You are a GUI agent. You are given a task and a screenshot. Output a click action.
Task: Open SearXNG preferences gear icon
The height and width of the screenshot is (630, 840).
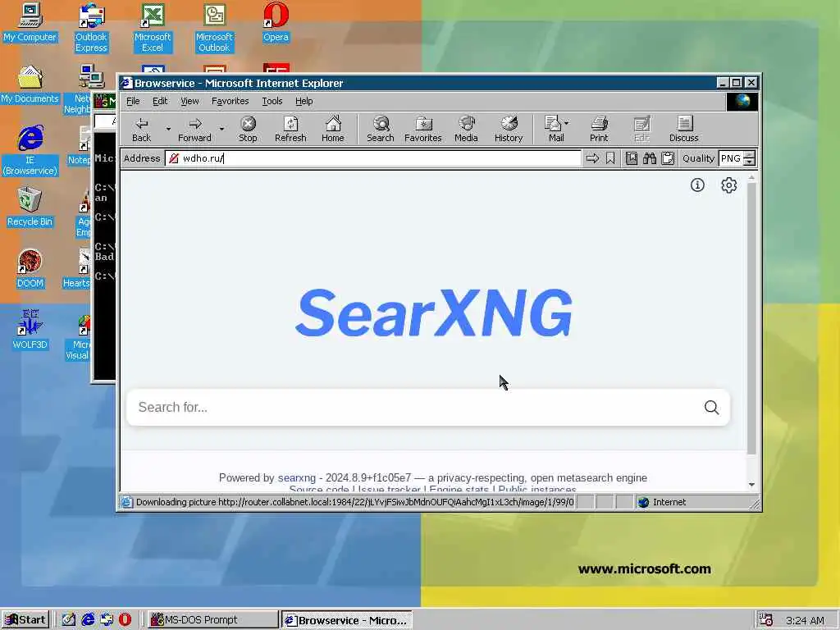728,185
